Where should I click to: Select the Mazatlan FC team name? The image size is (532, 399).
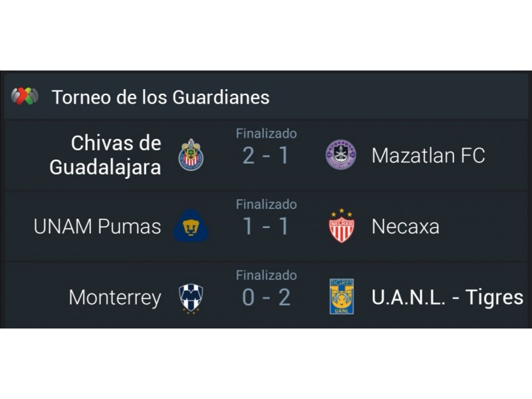tap(428, 156)
